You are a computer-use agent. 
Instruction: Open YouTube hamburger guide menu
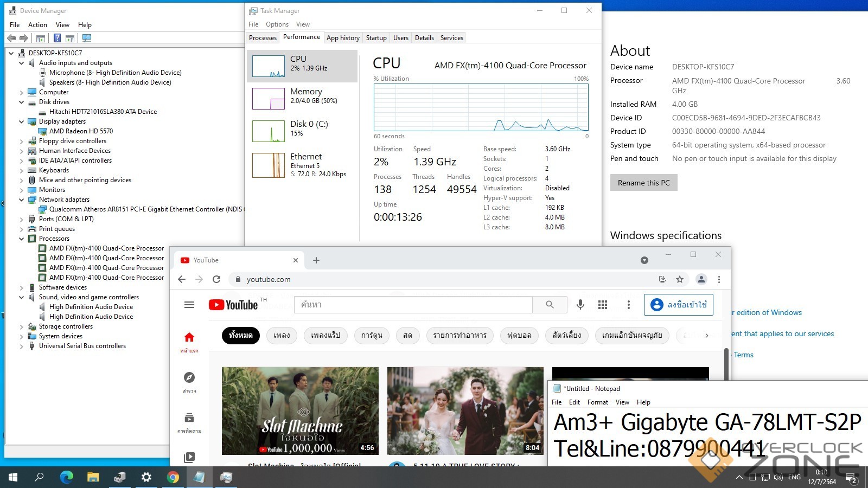point(189,305)
